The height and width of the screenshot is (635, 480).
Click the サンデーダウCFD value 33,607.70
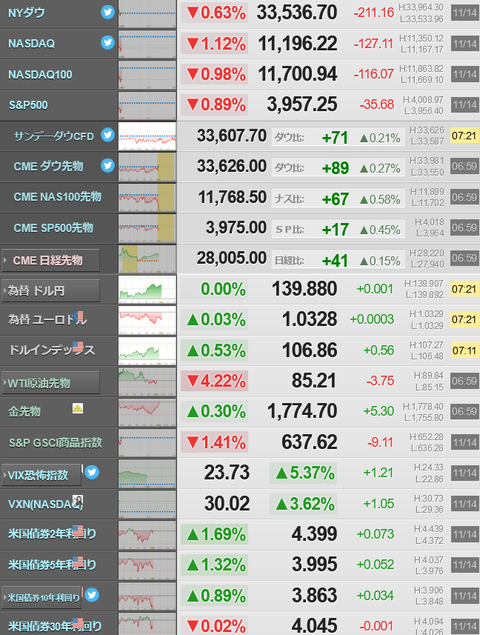(232, 136)
